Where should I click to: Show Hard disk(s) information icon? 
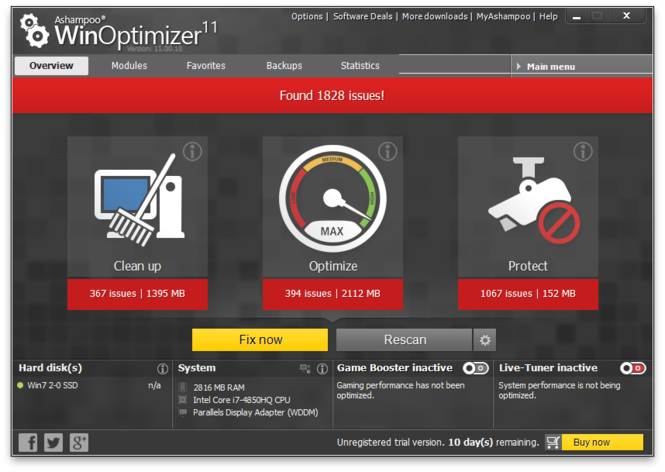pos(162,369)
